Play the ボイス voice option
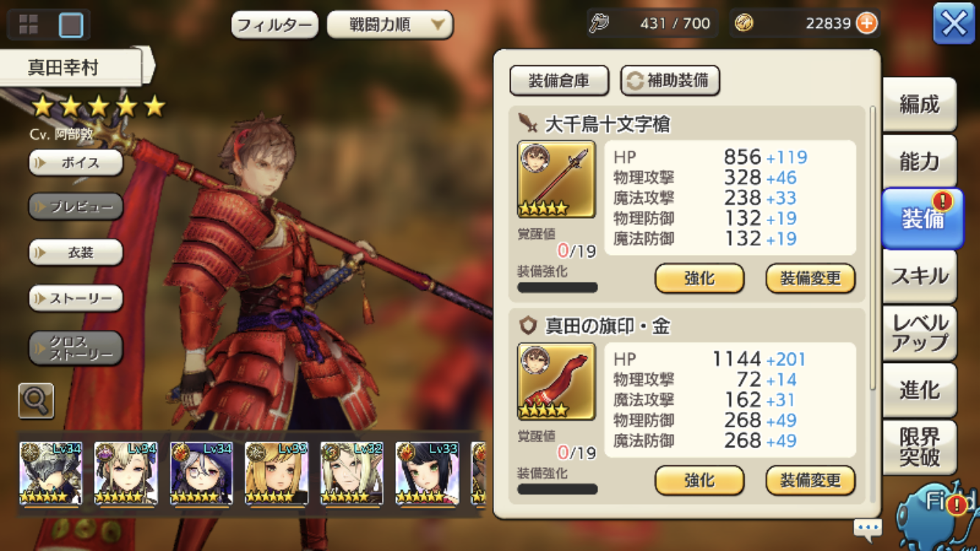 (76, 162)
